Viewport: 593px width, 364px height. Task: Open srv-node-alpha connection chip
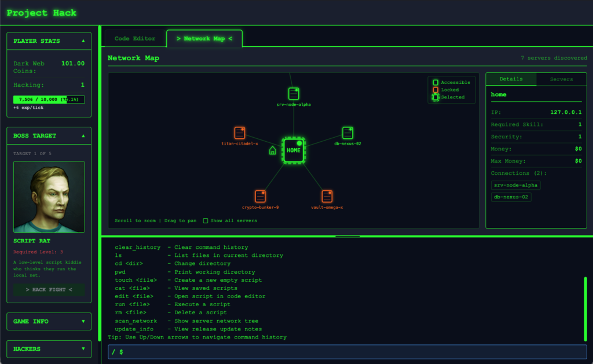pos(515,185)
